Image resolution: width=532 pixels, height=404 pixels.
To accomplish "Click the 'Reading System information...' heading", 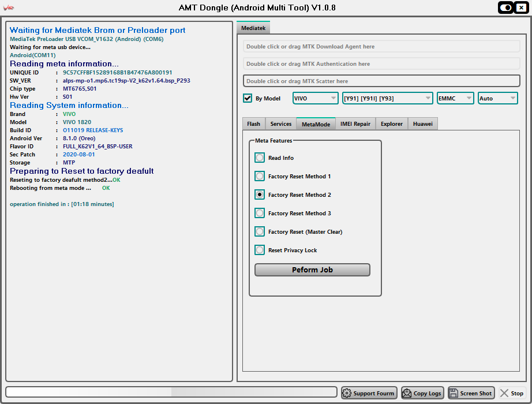I will pyautogui.click(x=69, y=105).
